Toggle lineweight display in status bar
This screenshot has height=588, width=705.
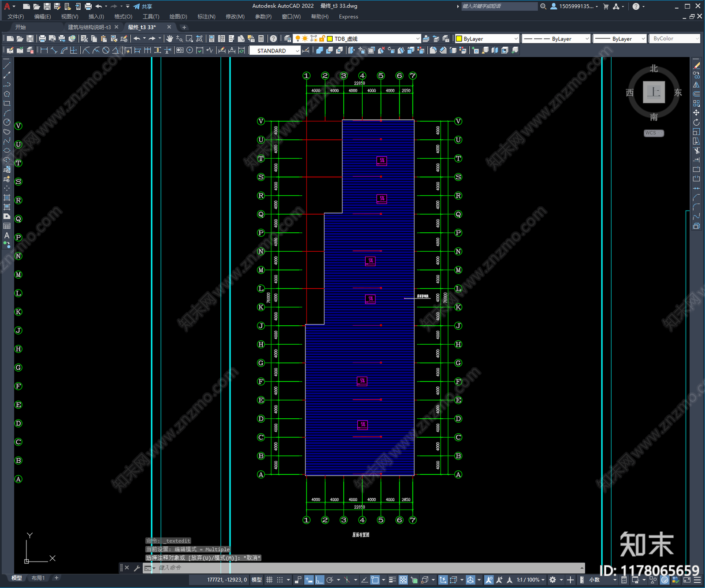392,580
